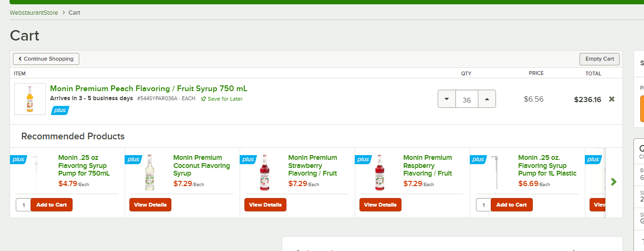This screenshot has width=644, height=251.
Task: Click the Save for Later pin icon
Action: pyautogui.click(x=203, y=99)
